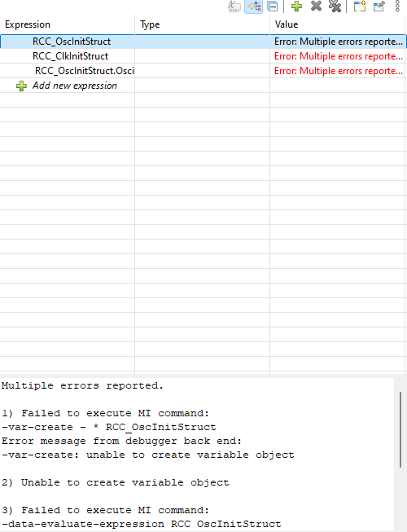Click the Show Type Names toolbar icon
Viewport: 407px width, 532px height.
234,7
